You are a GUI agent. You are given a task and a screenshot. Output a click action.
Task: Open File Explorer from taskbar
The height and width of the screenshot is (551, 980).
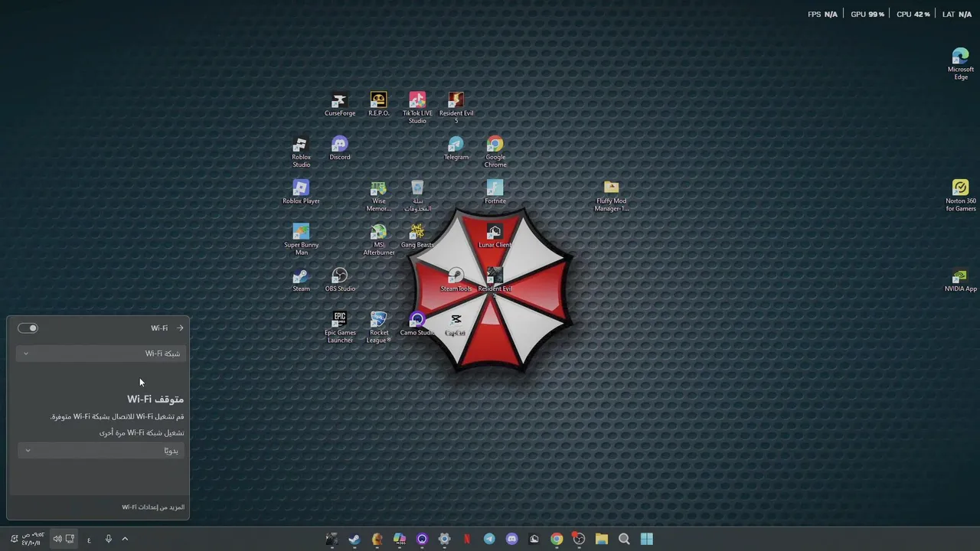tap(602, 539)
